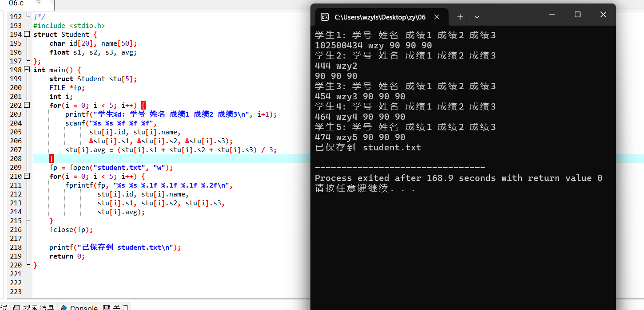644x310 pixels.
Task: Collapse the first for loop fold at line 202
Action: tap(27, 105)
